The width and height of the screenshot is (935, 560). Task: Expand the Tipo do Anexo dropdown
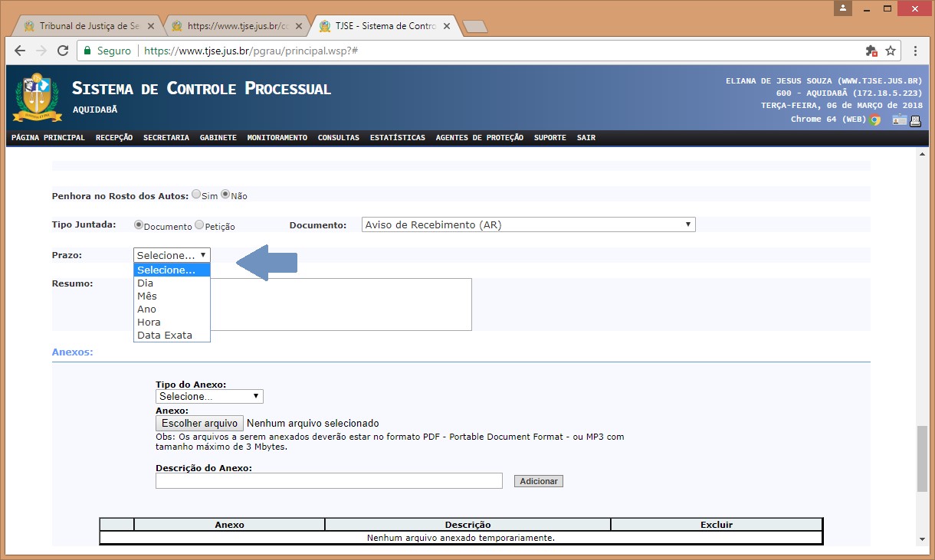click(x=209, y=397)
